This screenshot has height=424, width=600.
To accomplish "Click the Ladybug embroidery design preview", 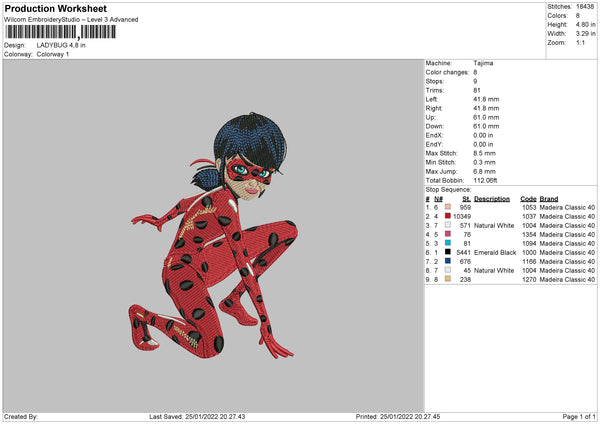I will pos(214,235).
